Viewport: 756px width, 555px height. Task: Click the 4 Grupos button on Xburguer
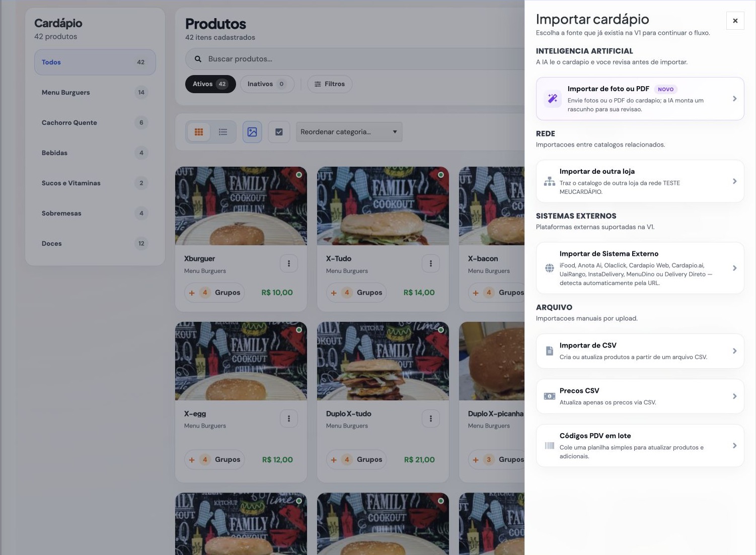tap(214, 293)
